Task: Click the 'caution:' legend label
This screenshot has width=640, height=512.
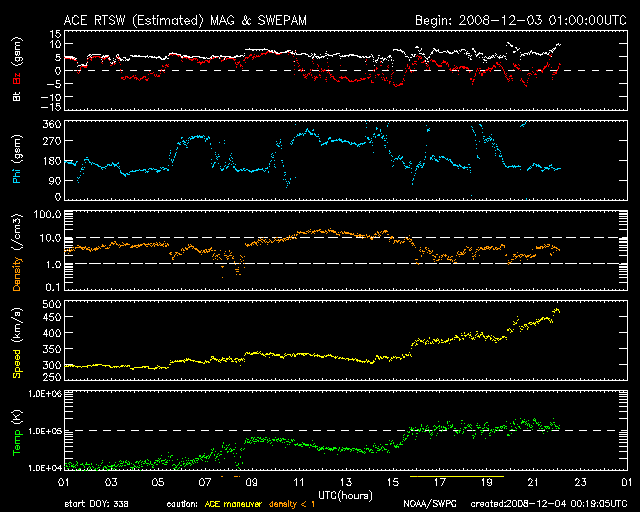Action: point(182,504)
